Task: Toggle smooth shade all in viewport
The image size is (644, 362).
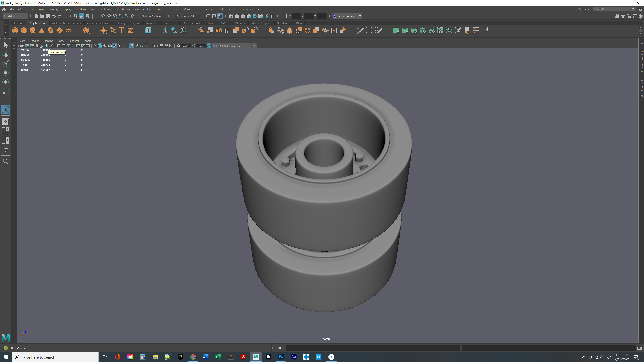Action: (x=100, y=46)
